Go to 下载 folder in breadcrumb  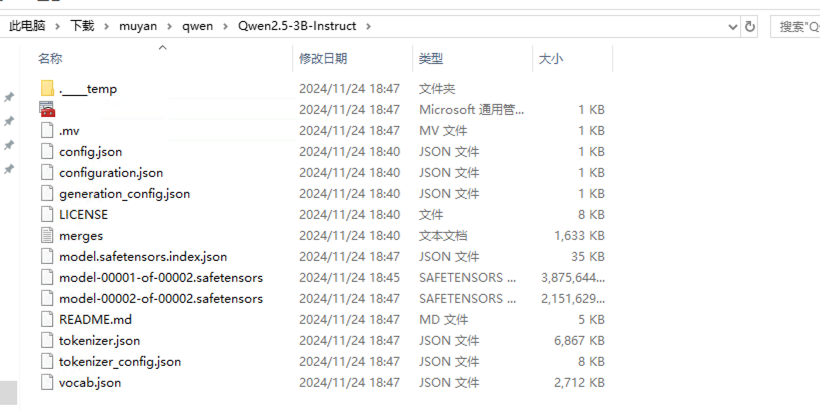tap(82, 26)
